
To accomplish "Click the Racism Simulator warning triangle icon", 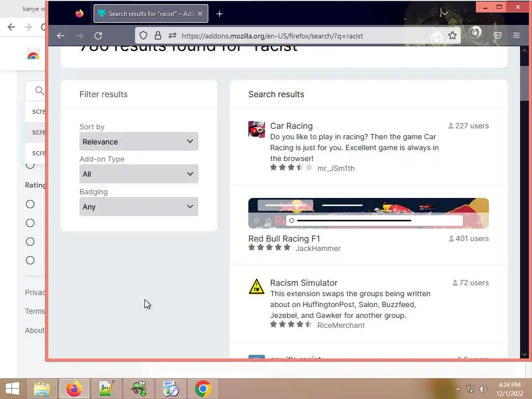I will (257, 286).
